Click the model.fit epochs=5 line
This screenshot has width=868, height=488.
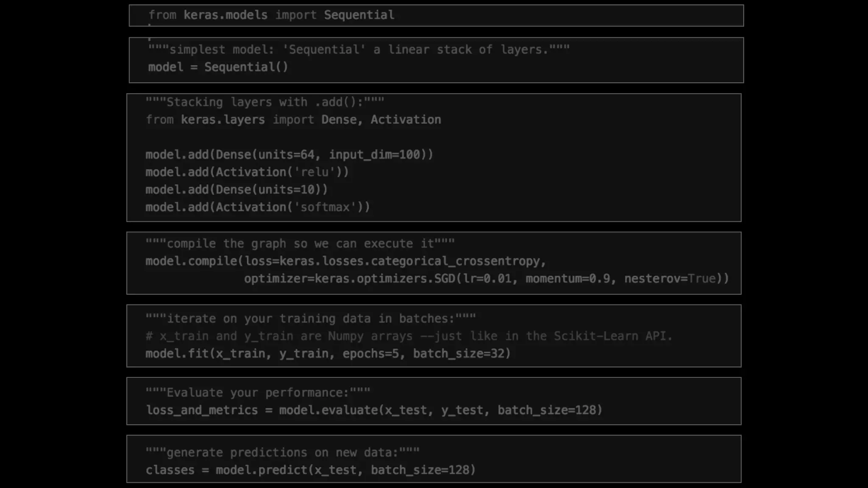328,354
